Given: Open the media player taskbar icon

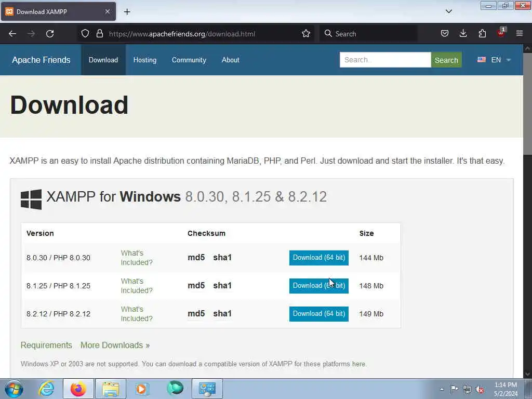Looking at the screenshot, I should [142, 389].
